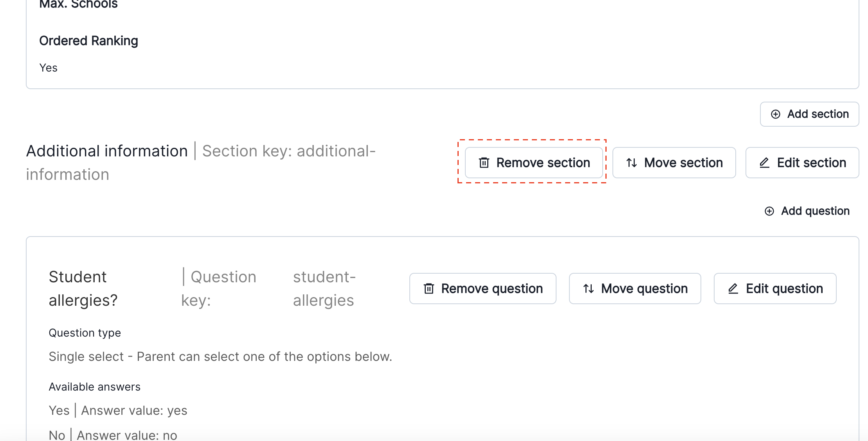868x441 pixels.
Task: Click the Ordered Ranking field label
Action: point(88,41)
